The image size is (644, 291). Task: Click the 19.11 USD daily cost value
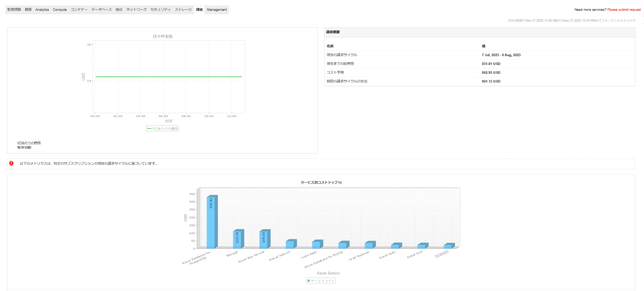coord(24,148)
